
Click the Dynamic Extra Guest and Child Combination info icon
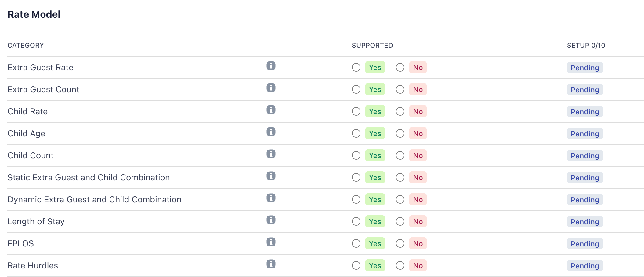click(271, 198)
